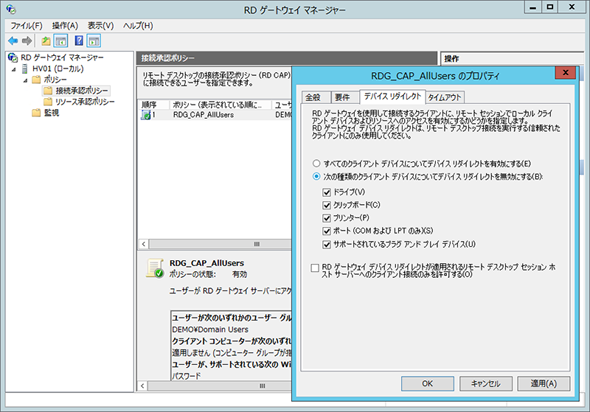Click the 適用(A) apply button
The image size is (590, 412).
click(x=543, y=383)
